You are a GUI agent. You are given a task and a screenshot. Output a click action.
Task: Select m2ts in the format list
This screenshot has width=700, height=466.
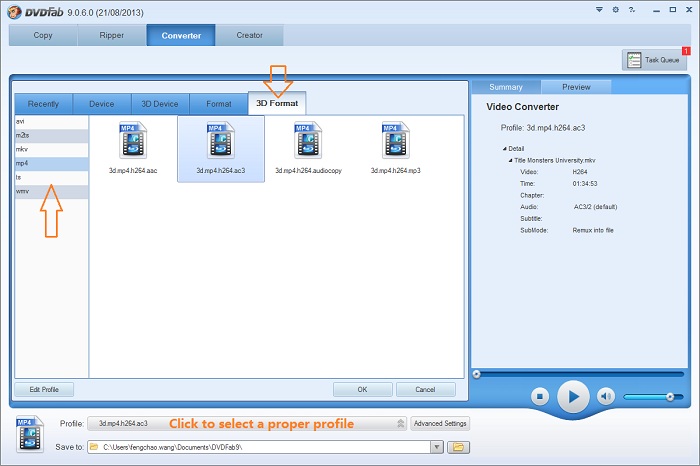pos(51,135)
